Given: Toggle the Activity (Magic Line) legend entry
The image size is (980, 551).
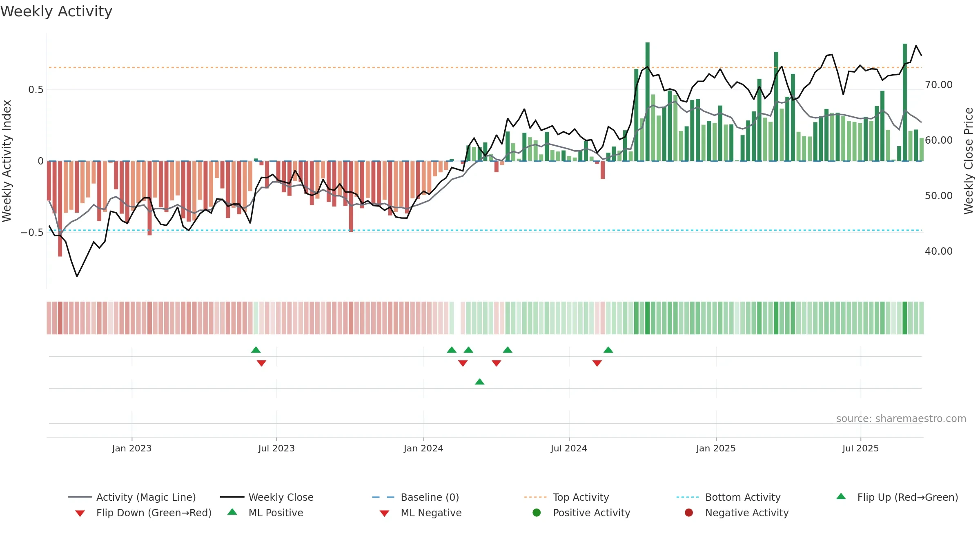Looking at the screenshot, I should point(132,497).
